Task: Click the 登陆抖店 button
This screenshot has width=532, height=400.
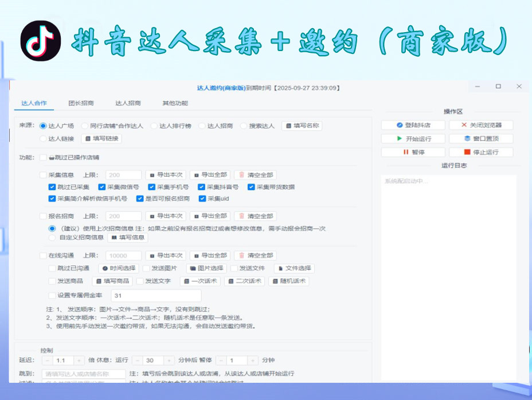Action: [413, 125]
